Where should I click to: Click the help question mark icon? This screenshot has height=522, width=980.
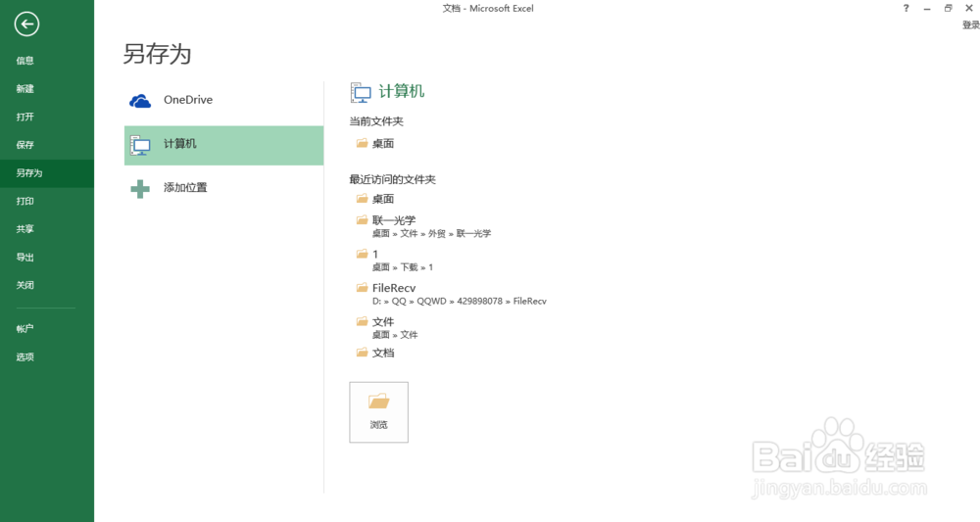pyautogui.click(x=906, y=8)
